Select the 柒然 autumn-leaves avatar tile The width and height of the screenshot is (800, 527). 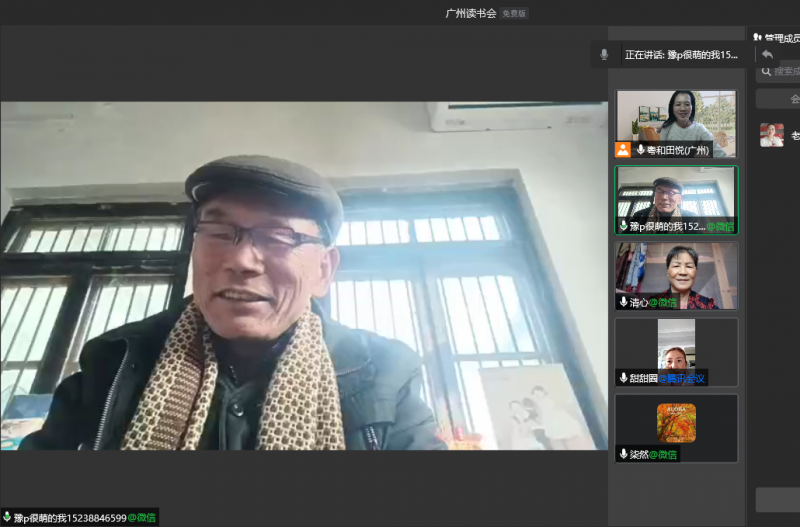[676, 421]
